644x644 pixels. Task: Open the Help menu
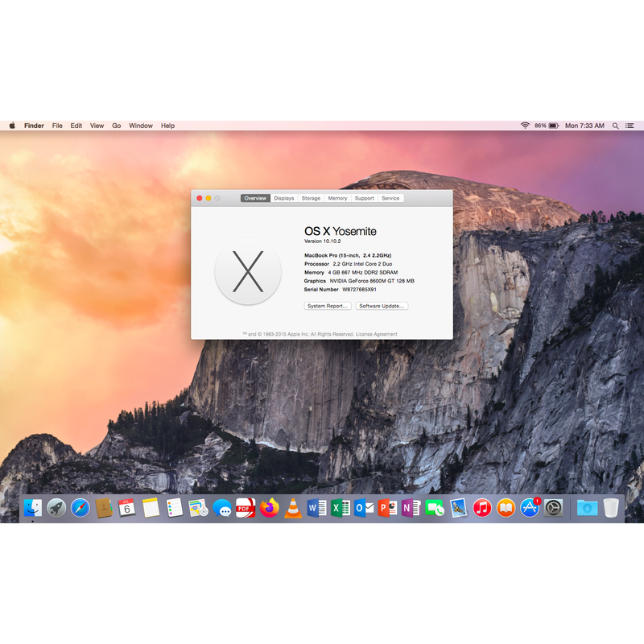coord(167,126)
